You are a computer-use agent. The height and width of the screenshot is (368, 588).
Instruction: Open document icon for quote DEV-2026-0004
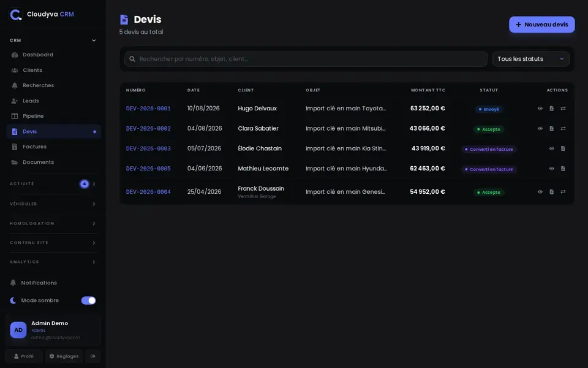(x=552, y=192)
